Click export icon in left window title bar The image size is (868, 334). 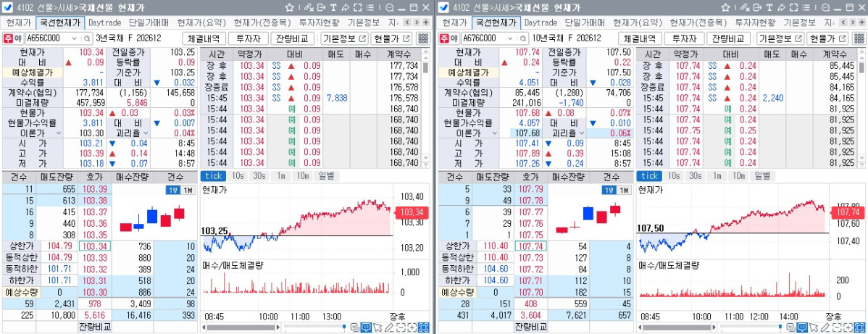(321, 8)
